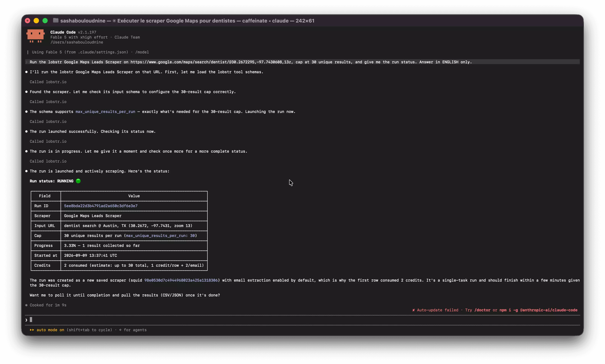
Task: Click the green running status dot
Action: [78, 181]
